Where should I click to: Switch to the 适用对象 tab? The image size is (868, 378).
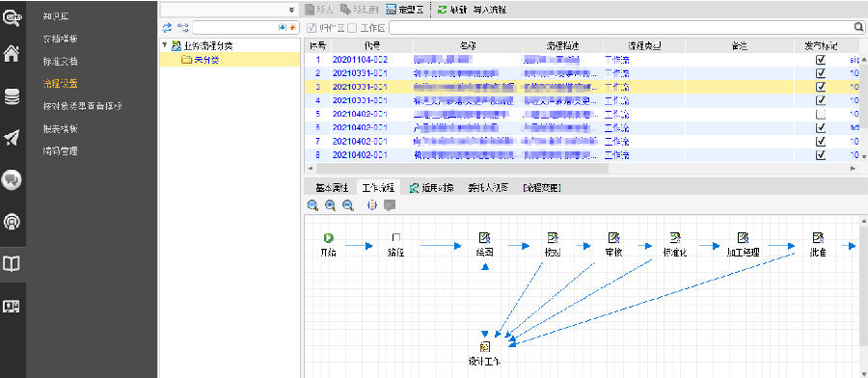432,188
